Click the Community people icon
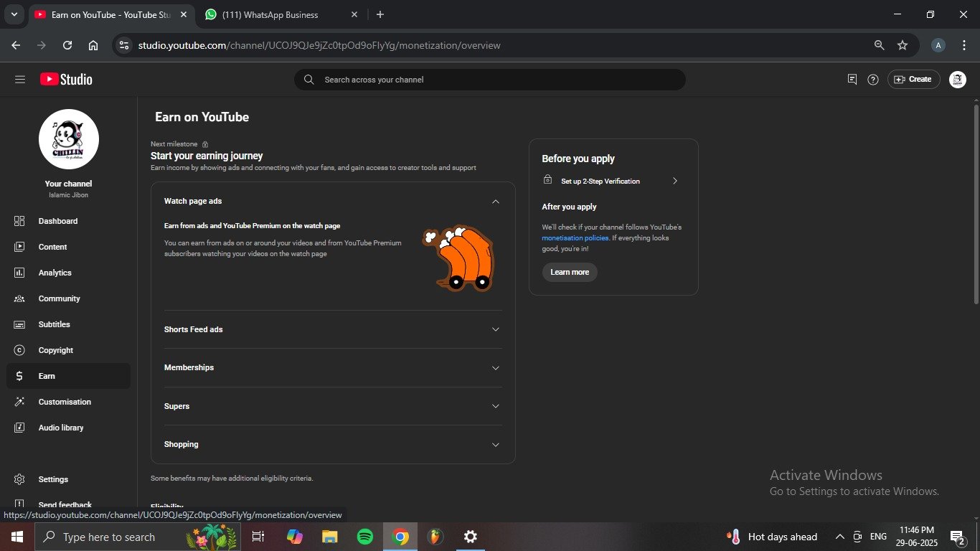980x551 pixels. click(19, 298)
